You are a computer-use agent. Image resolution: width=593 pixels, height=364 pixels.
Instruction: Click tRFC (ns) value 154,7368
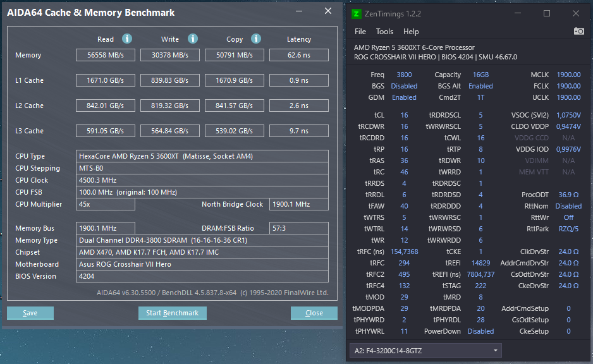[x=404, y=252]
